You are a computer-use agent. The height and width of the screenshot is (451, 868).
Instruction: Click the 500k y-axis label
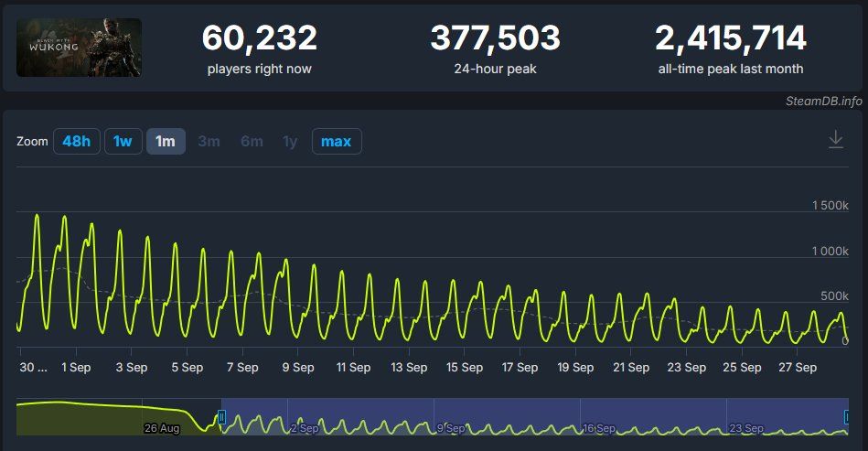(834, 296)
